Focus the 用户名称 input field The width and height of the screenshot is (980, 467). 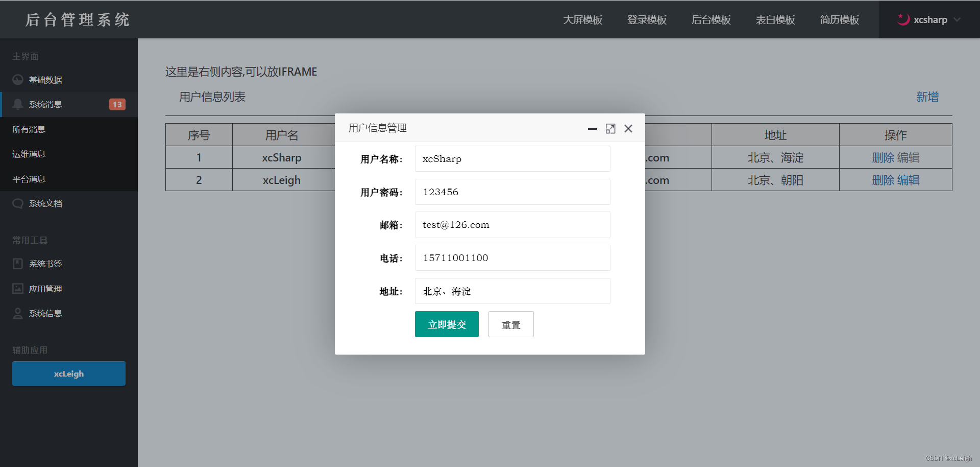(512, 159)
